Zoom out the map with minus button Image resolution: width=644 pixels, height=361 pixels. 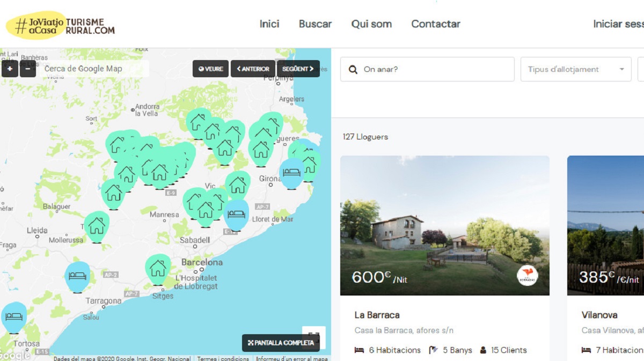(x=28, y=69)
